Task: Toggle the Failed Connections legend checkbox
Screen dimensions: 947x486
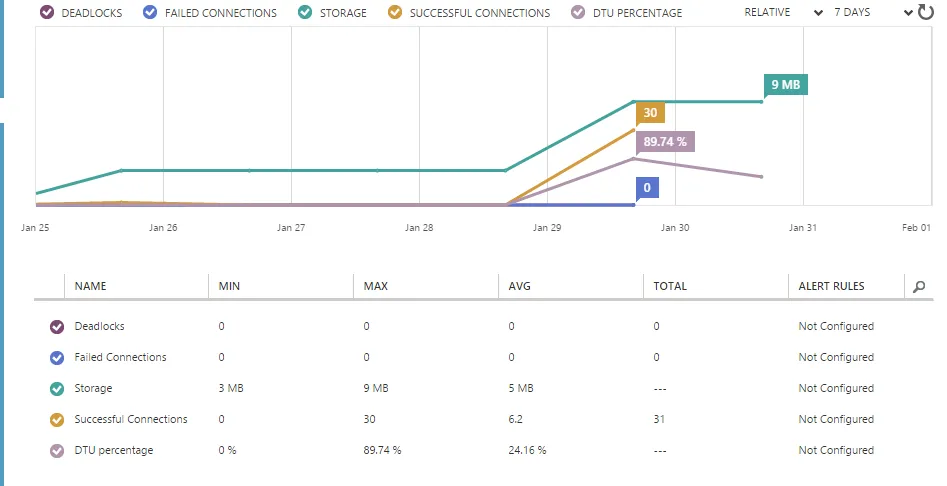Action: tap(150, 13)
